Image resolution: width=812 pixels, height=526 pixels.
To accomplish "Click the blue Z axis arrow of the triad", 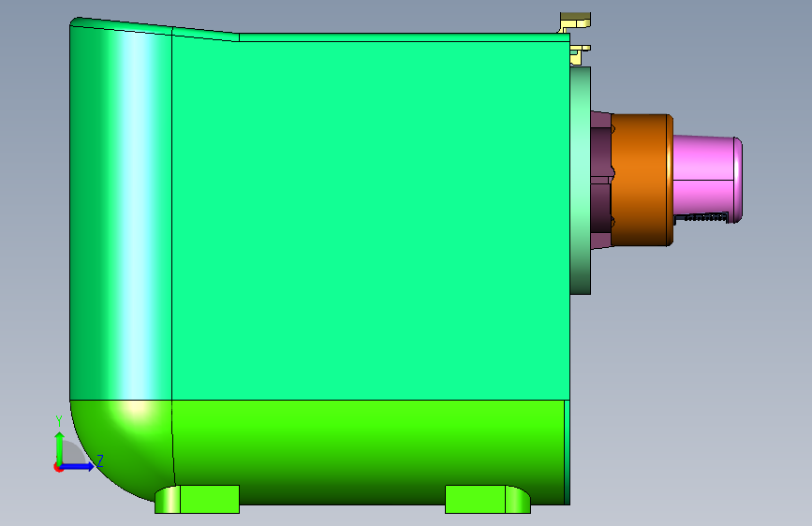I will point(79,466).
